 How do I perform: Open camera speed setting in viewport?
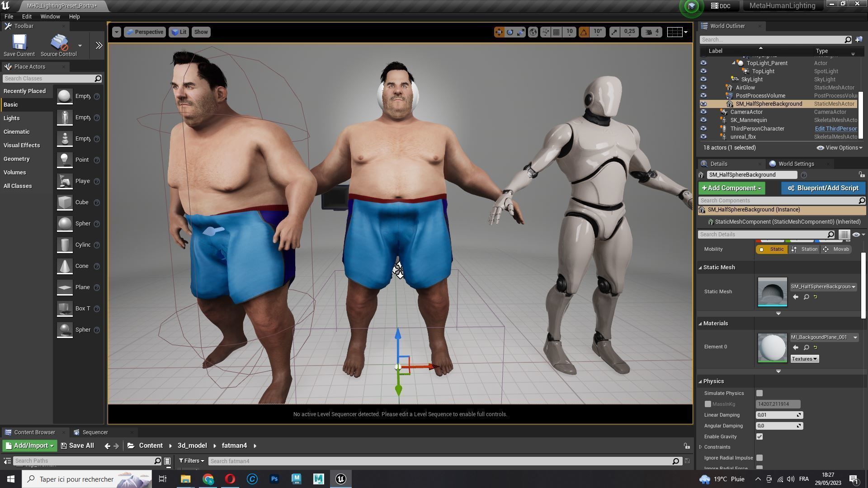(x=651, y=32)
